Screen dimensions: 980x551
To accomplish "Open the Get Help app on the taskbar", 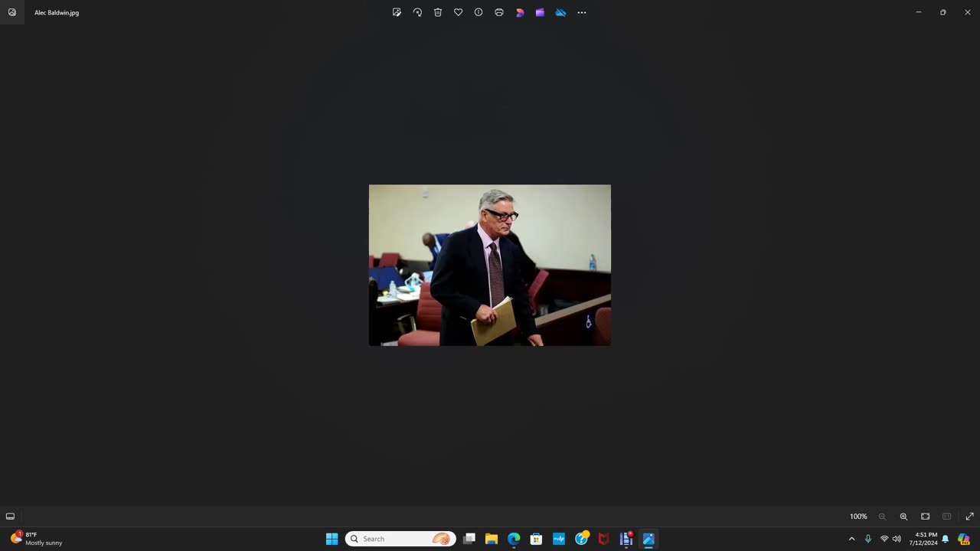I will 582,539.
